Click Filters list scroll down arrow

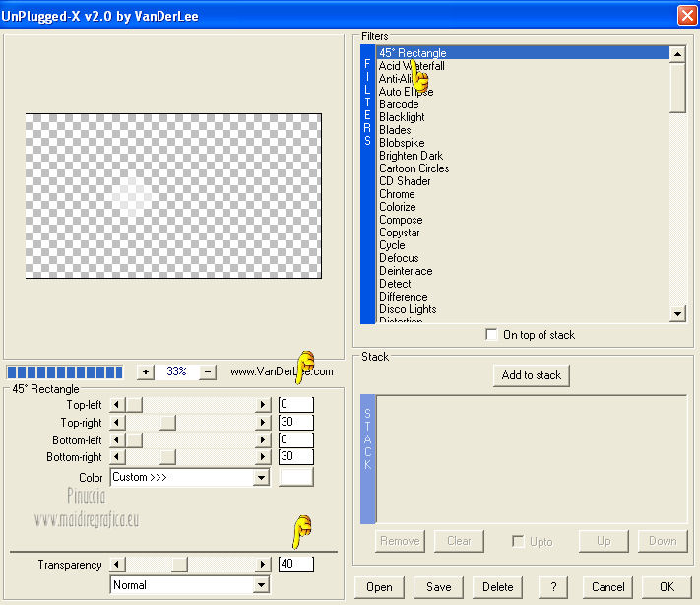(677, 314)
